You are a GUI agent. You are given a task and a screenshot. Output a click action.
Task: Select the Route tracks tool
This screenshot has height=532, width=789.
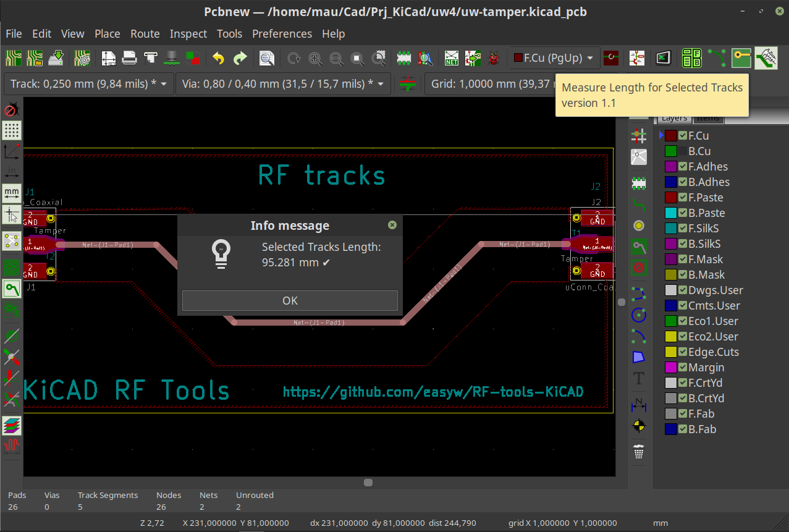click(638, 205)
